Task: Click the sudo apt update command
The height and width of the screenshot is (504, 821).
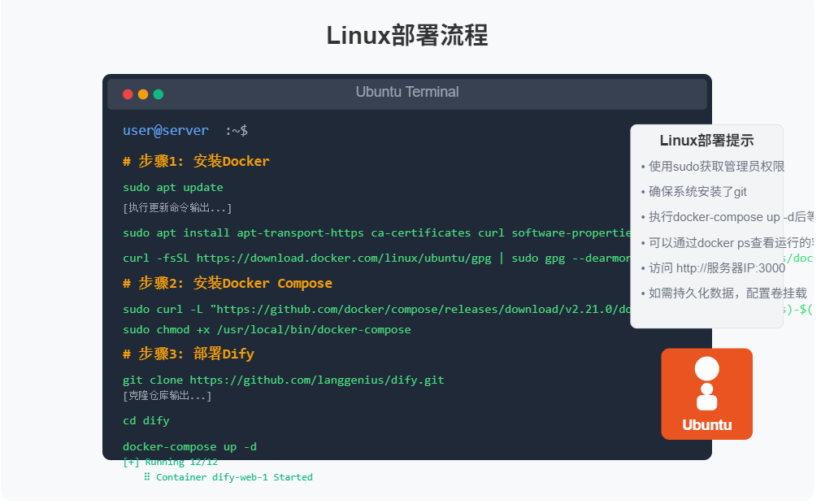Action: point(174,189)
